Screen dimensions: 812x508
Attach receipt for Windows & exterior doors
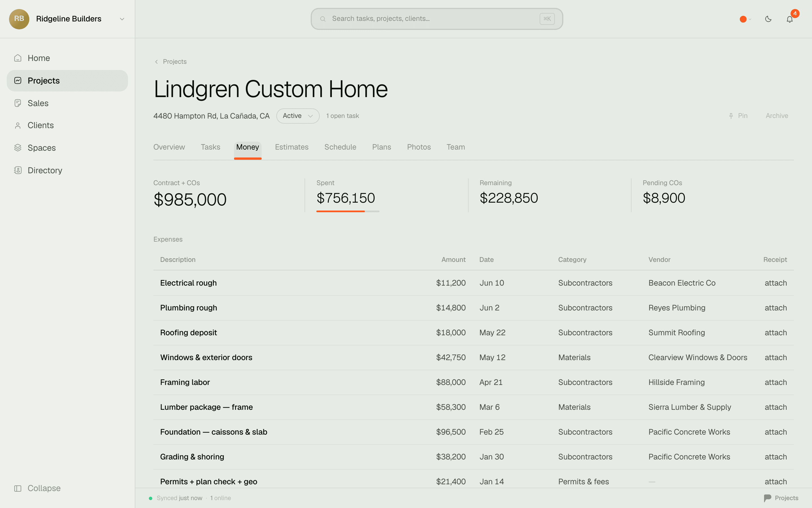[x=775, y=358]
